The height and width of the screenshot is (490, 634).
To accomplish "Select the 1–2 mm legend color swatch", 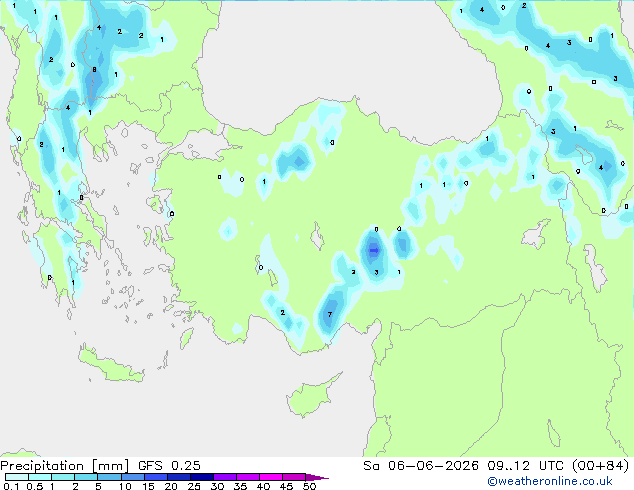I will 63,477.
